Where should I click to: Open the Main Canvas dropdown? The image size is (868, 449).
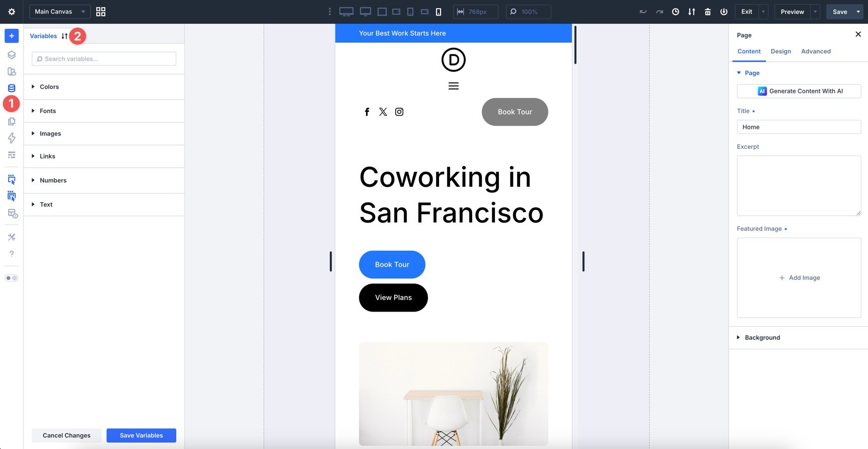(60, 12)
